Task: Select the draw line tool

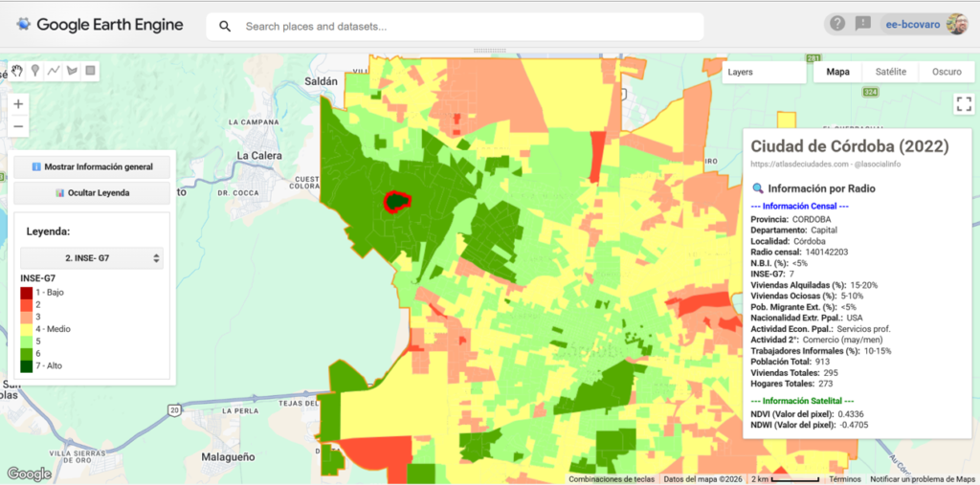Action: click(54, 71)
